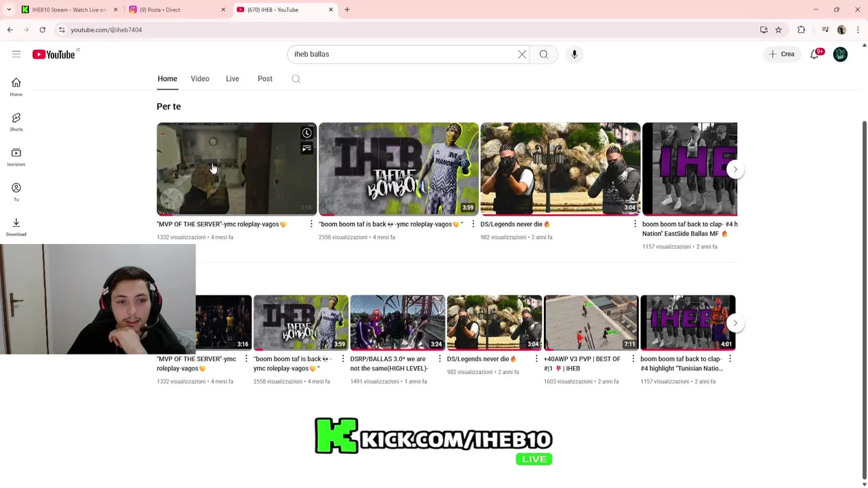Image resolution: width=868 pixels, height=488 pixels.
Task: Click the YouTube logo
Action: [x=54, y=54]
